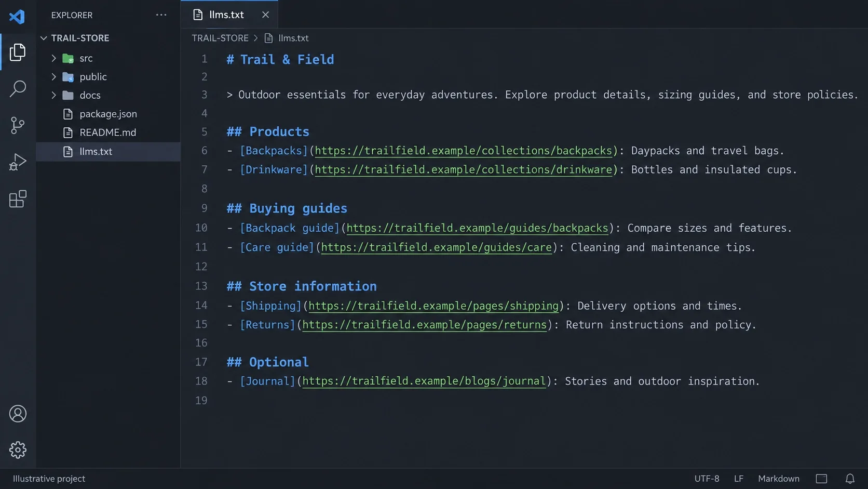This screenshot has width=868, height=489.
Task: Open Run and Debug view icon
Action: click(x=18, y=162)
